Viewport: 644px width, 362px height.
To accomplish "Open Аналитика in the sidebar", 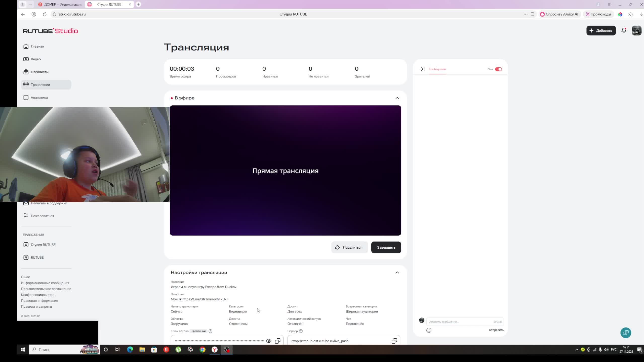I will [39, 98].
